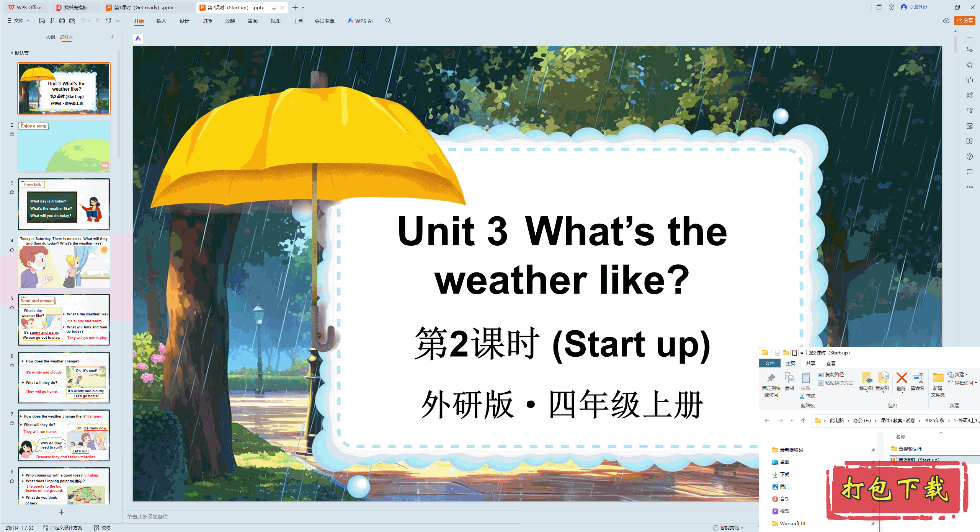This screenshot has height=532, width=980.
Task: Collapse slide panel with left chevron
Action: 113,37
